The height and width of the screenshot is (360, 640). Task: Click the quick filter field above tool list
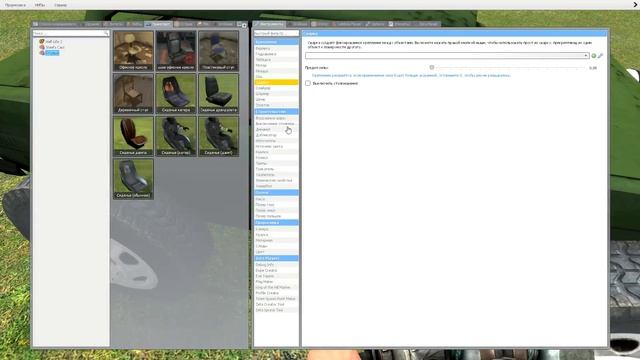(x=276, y=33)
